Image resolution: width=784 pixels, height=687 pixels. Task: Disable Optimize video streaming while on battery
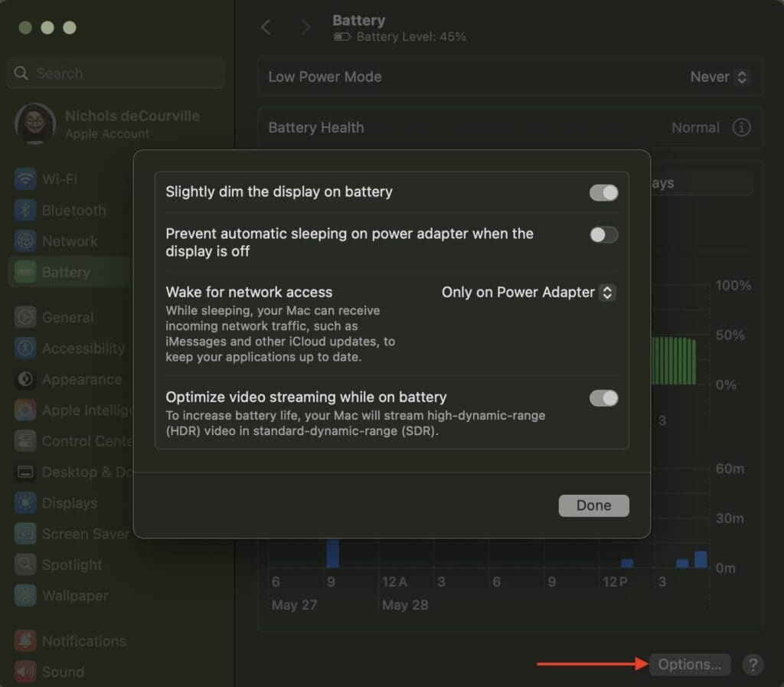pos(603,398)
